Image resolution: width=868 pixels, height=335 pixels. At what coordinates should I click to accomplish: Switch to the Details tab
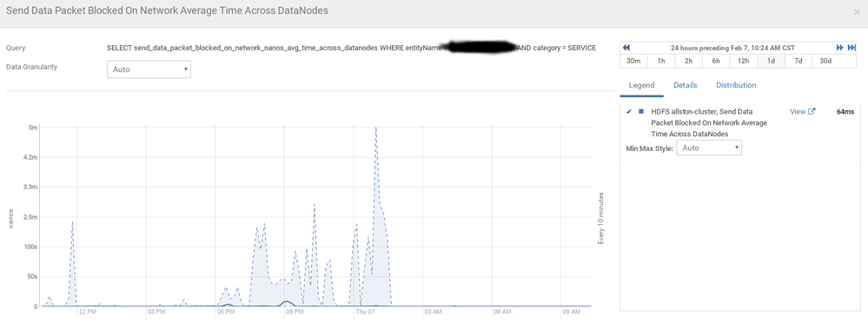tap(686, 85)
